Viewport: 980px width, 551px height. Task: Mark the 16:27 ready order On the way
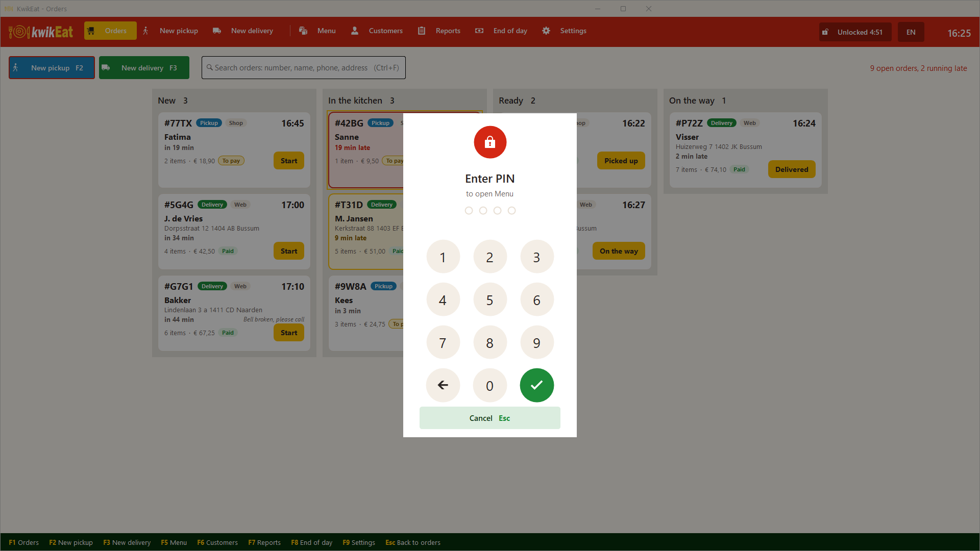click(x=619, y=251)
